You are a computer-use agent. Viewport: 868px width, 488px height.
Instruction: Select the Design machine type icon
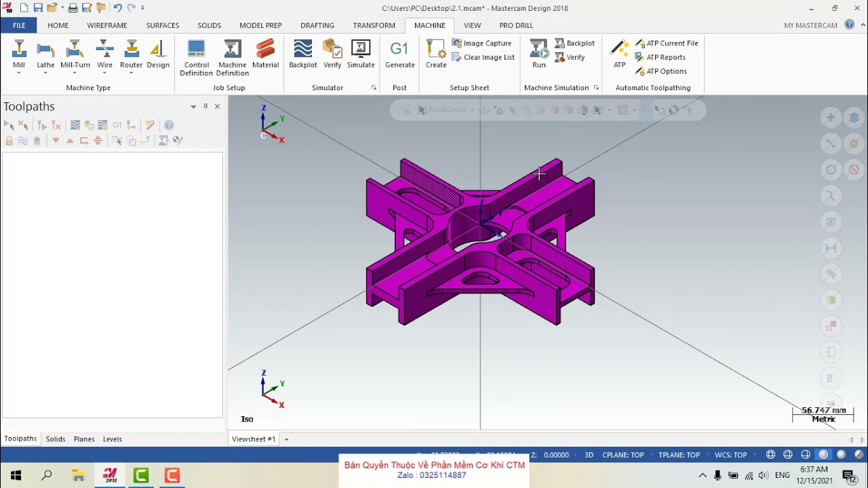(158, 54)
